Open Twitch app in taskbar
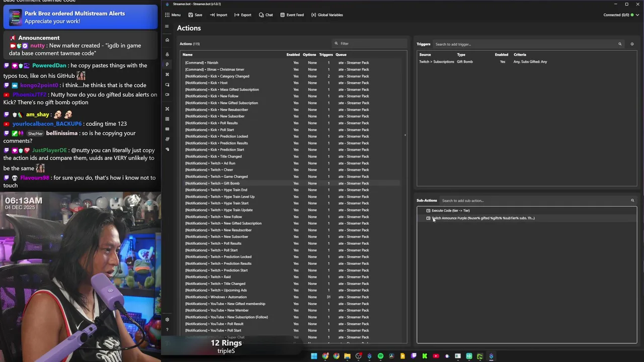Viewport: 644px width, 362px height. tap(414, 356)
